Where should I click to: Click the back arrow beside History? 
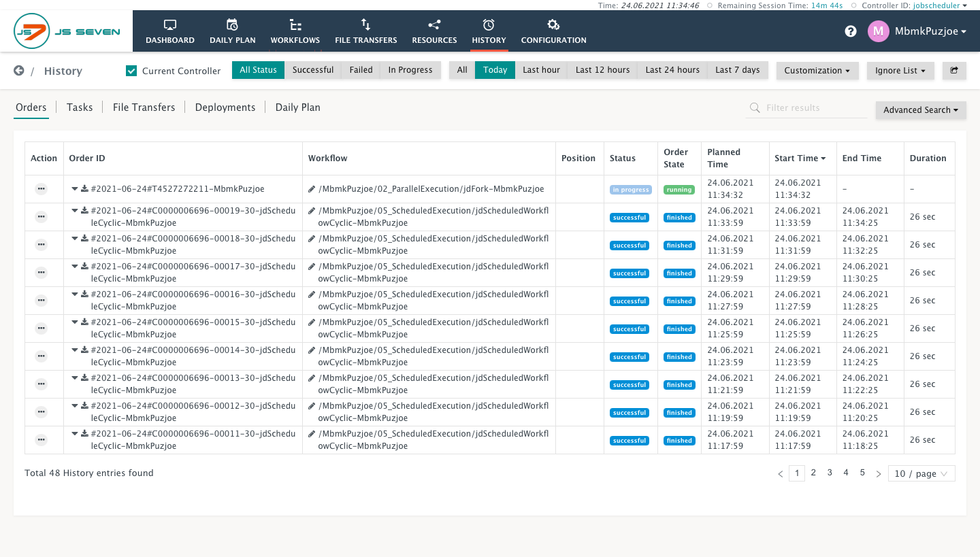(19, 71)
